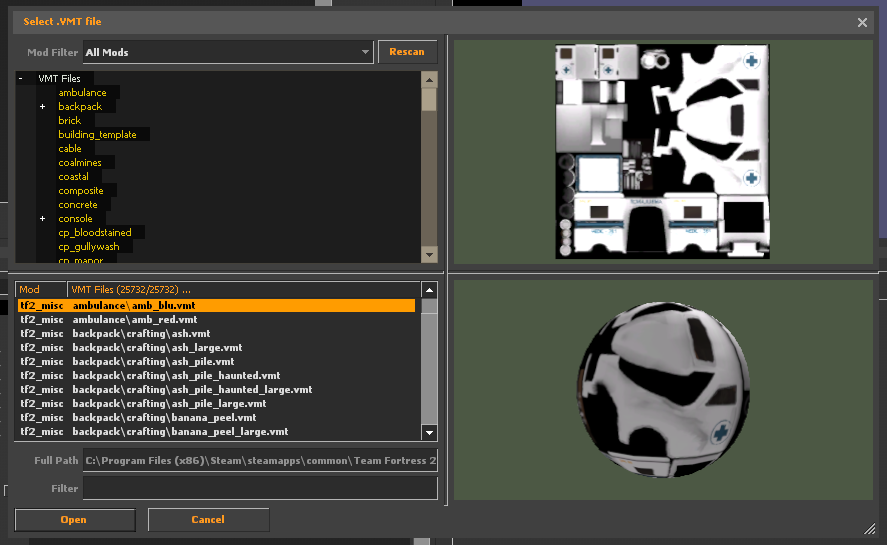Click the dialog resize grip icon
Screen dimensions: 887x545
[x=869, y=529]
